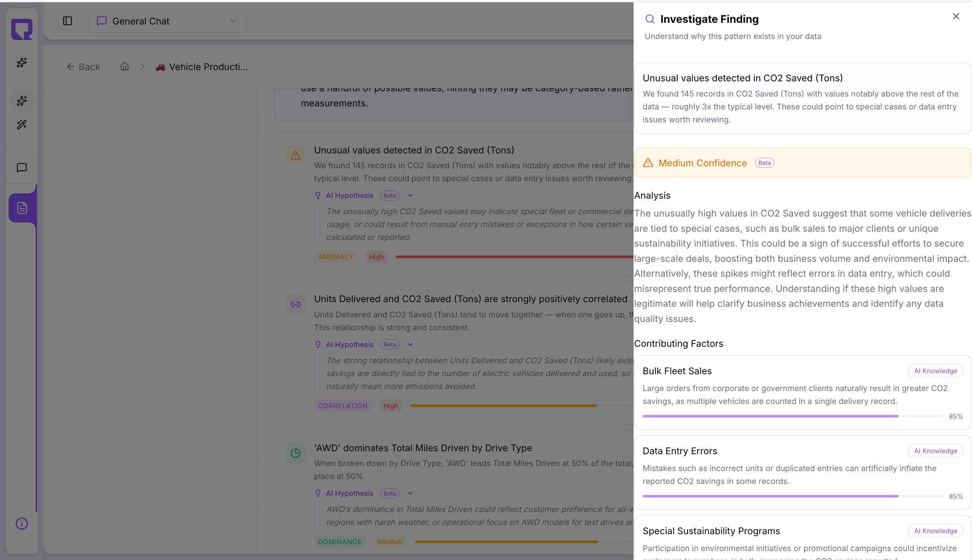
Task: Click the ANOMALY tag
Action: (x=336, y=257)
